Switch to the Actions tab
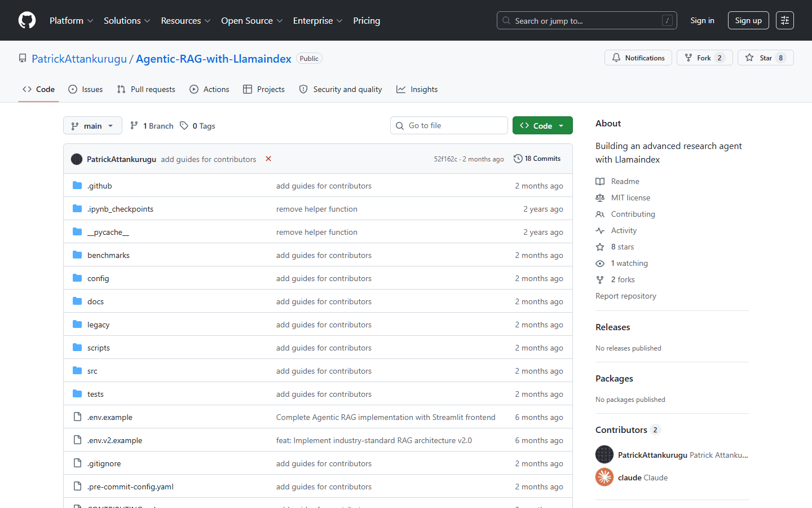 (210, 89)
